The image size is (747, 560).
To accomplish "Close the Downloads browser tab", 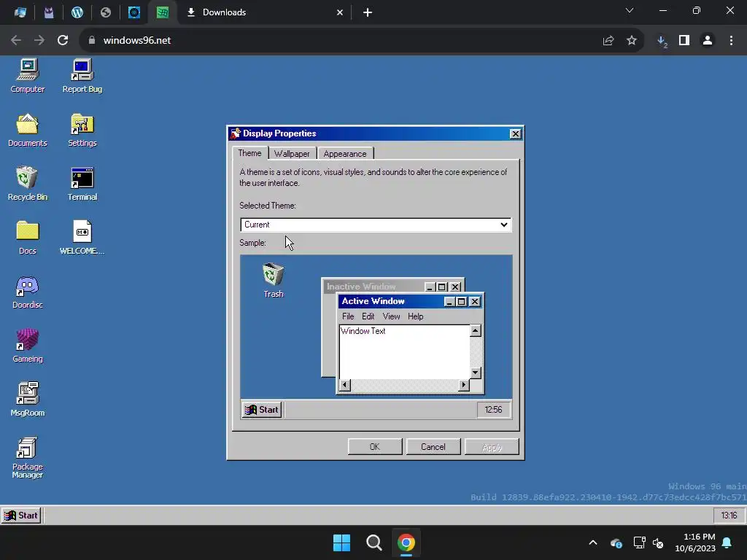I will point(340,12).
